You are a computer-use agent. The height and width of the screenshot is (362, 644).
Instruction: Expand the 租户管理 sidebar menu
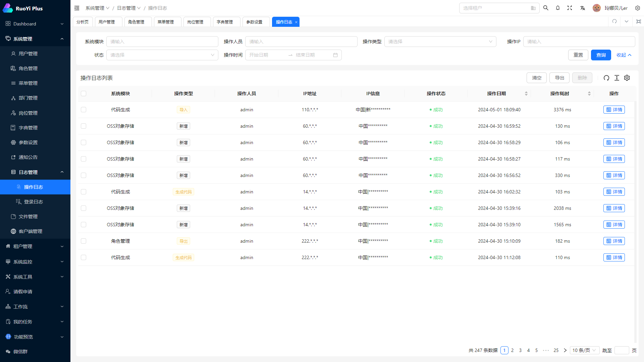[35, 246]
